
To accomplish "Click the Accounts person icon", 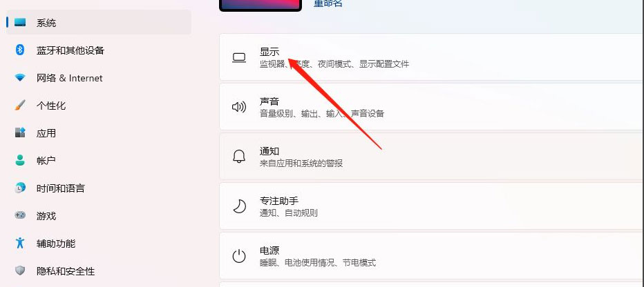I will click(20, 160).
